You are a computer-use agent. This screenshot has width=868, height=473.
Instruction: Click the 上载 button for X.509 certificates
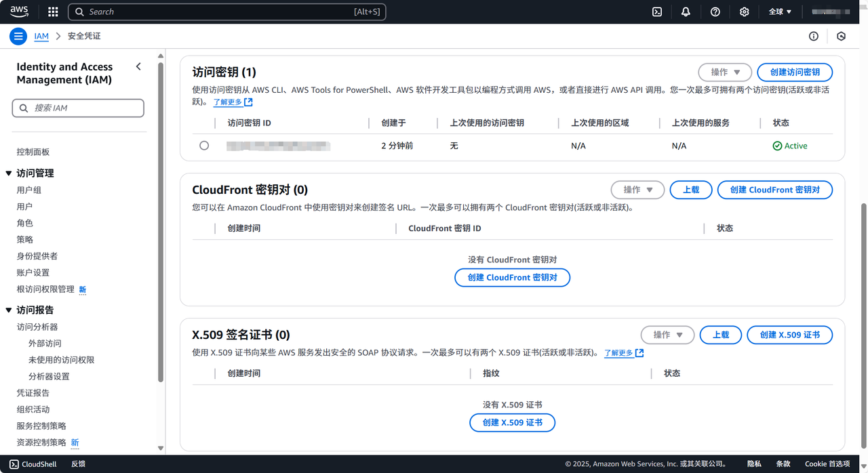pyautogui.click(x=721, y=335)
